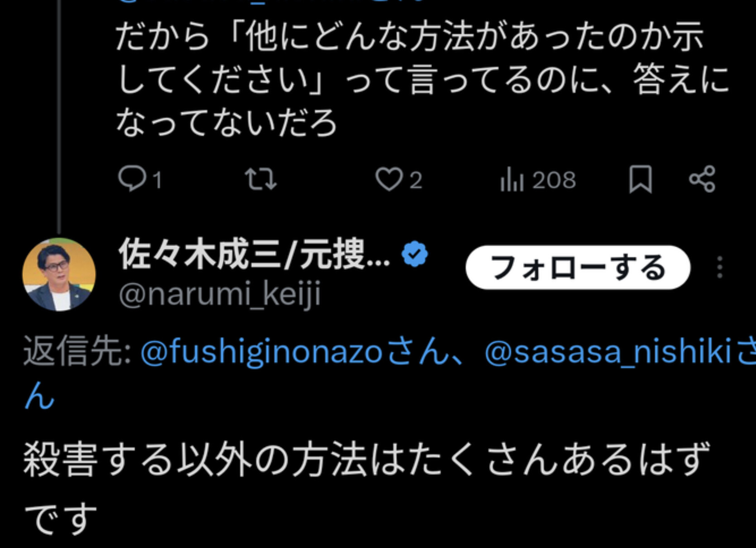
Task: Visit the @narumi_keiji handle
Action: (220, 294)
